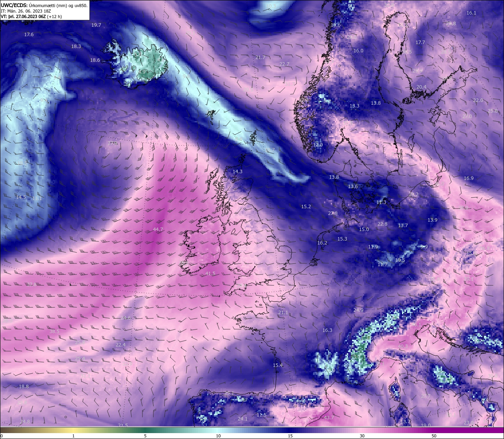Click the 38.5 value label
Viewport: 504px width, 439px height.
click(54, 332)
